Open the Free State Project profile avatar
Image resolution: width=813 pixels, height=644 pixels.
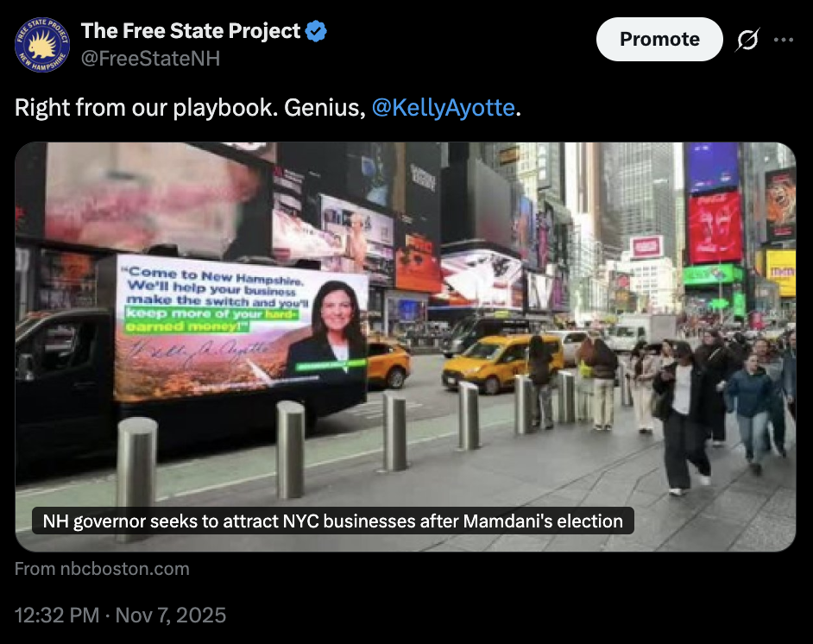[42, 45]
